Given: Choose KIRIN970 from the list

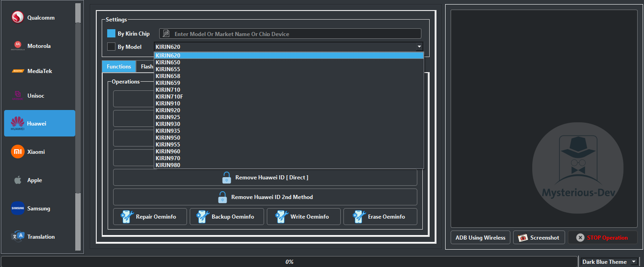Looking at the screenshot, I should (289, 158).
